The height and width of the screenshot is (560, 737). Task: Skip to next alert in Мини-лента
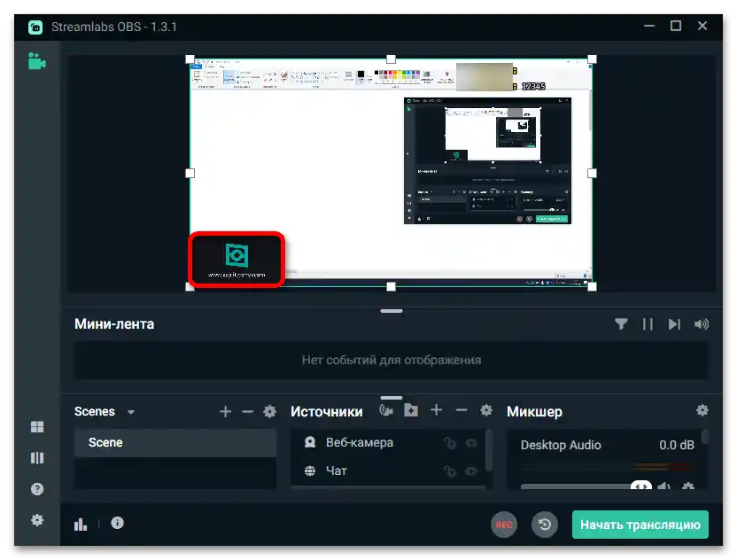pyautogui.click(x=674, y=324)
